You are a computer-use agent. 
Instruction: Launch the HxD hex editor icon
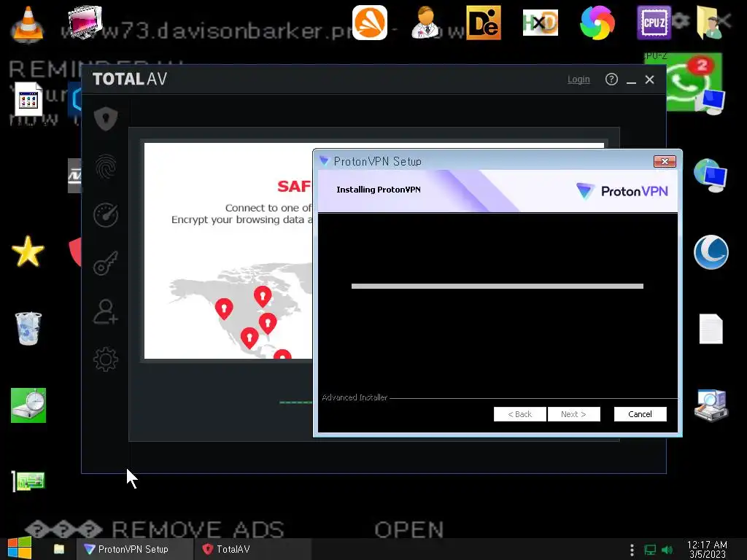(541, 23)
